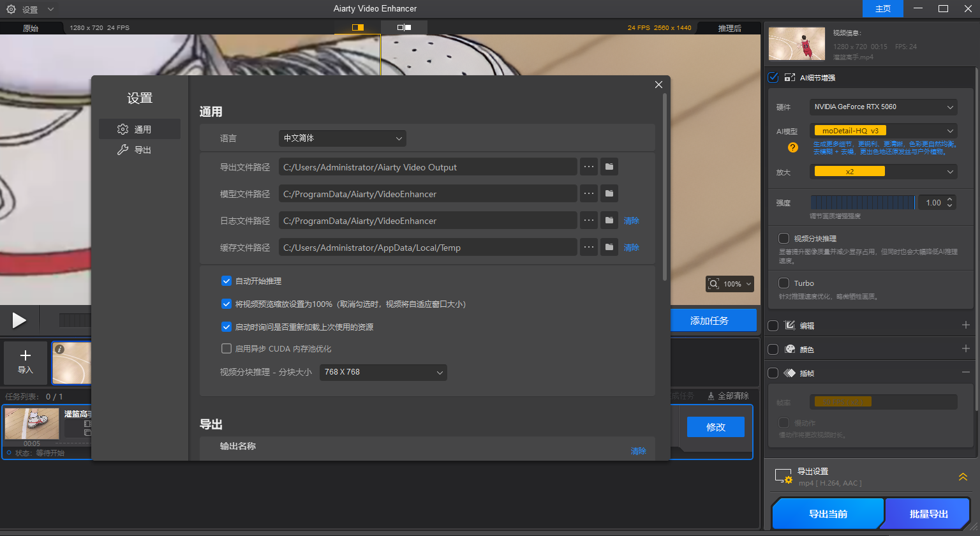Viewport: 980px width, 536px height.
Task: Adjust the 强度 strength slider
Action: [x=862, y=203]
